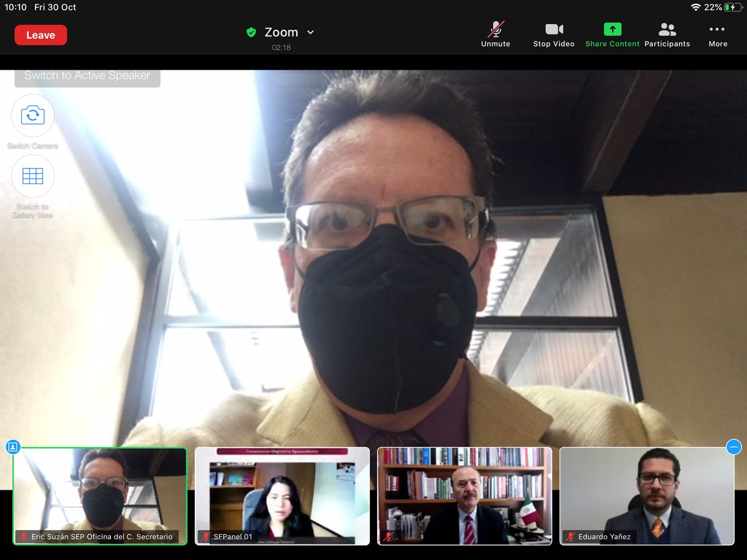
Task: Switch to Active Speaker
Action: click(x=87, y=76)
